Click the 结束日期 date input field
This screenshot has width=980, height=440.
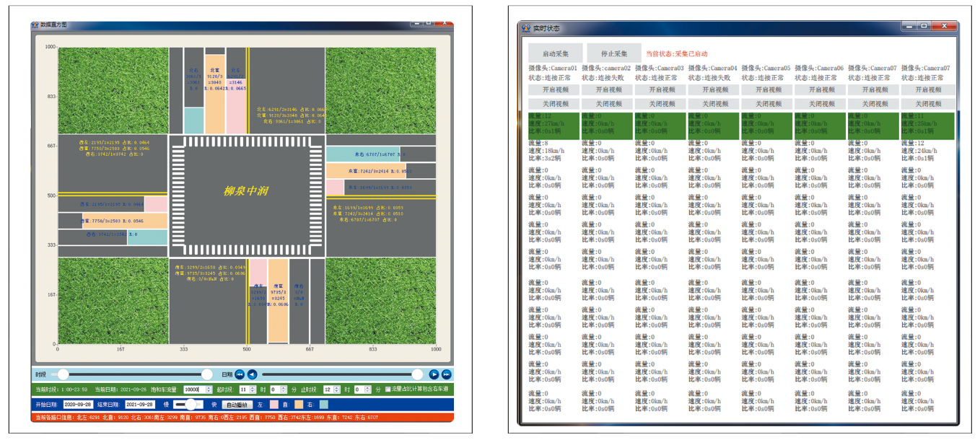(x=140, y=405)
